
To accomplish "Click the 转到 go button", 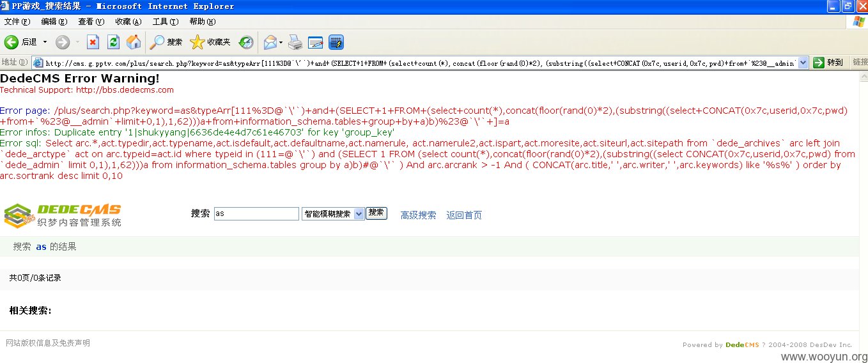I will coord(828,63).
